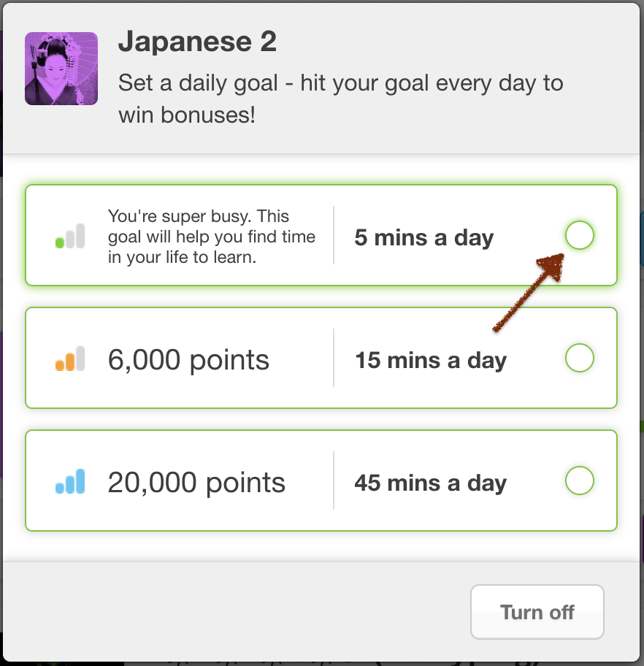644x666 pixels.
Task: Select the 5 mins a day radio button
Action: coord(580,235)
